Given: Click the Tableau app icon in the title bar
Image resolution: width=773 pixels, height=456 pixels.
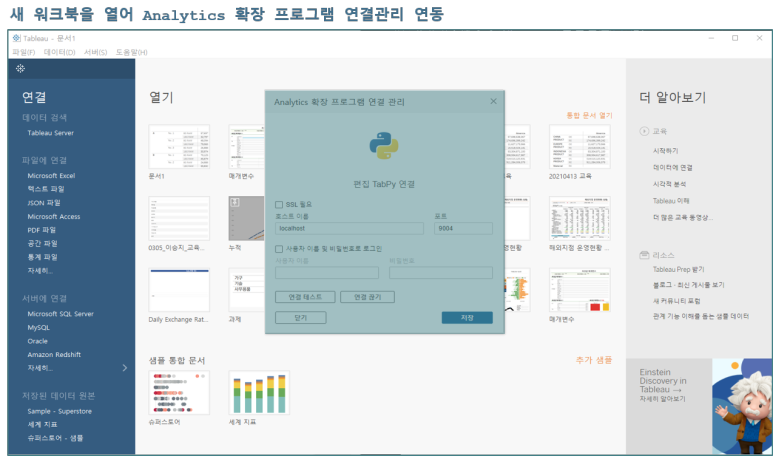Looking at the screenshot, I should [x=17, y=38].
